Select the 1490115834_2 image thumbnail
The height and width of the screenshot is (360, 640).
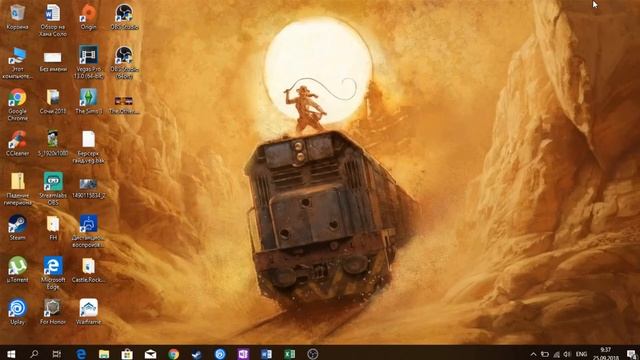coord(88,188)
